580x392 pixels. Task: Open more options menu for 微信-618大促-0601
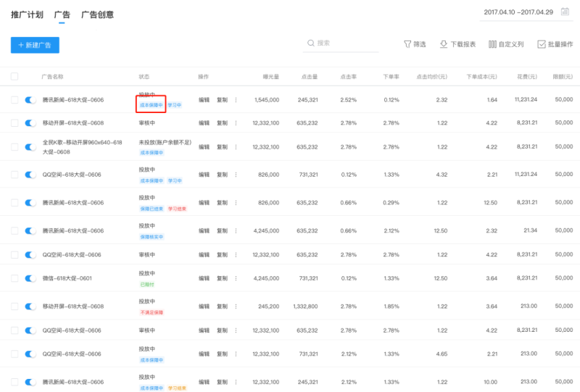tap(236, 278)
